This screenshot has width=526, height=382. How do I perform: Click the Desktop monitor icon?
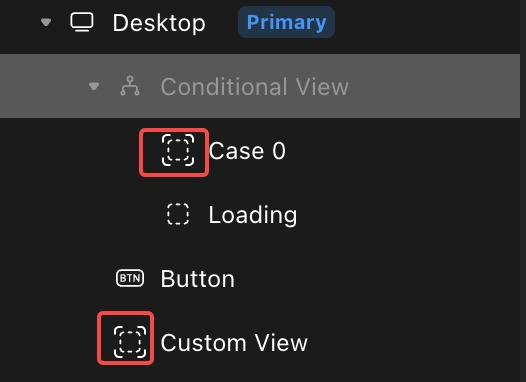pos(82,22)
